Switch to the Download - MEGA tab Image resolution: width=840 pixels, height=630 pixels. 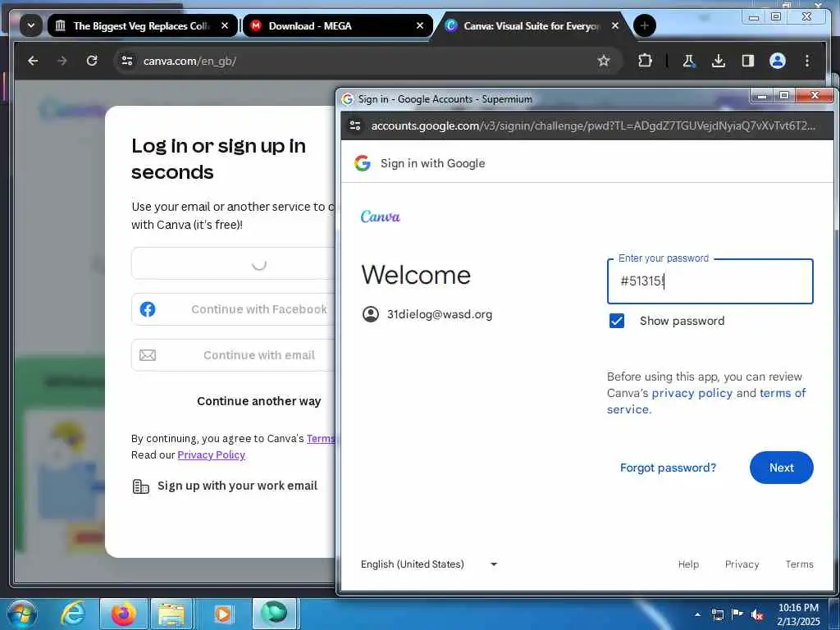pos(337,25)
